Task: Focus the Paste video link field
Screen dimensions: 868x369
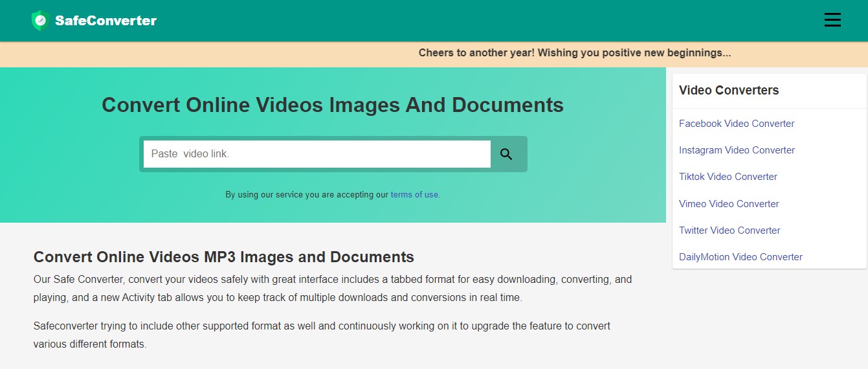Action: pos(317,154)
